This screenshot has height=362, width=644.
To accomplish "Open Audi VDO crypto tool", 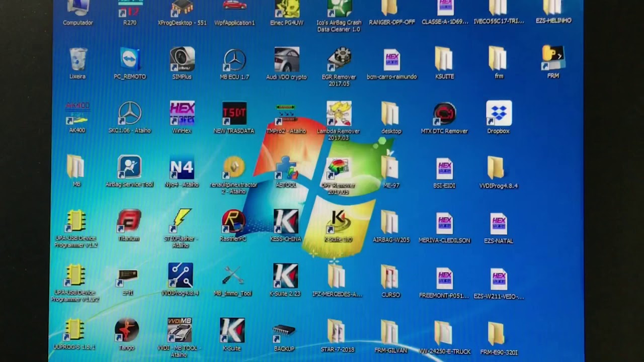I will 287,64.
